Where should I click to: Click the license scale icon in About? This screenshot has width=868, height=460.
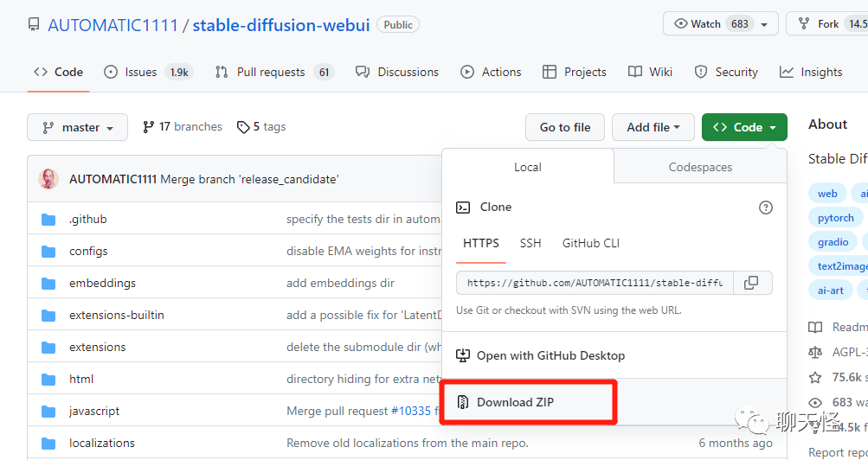[815, 352]
